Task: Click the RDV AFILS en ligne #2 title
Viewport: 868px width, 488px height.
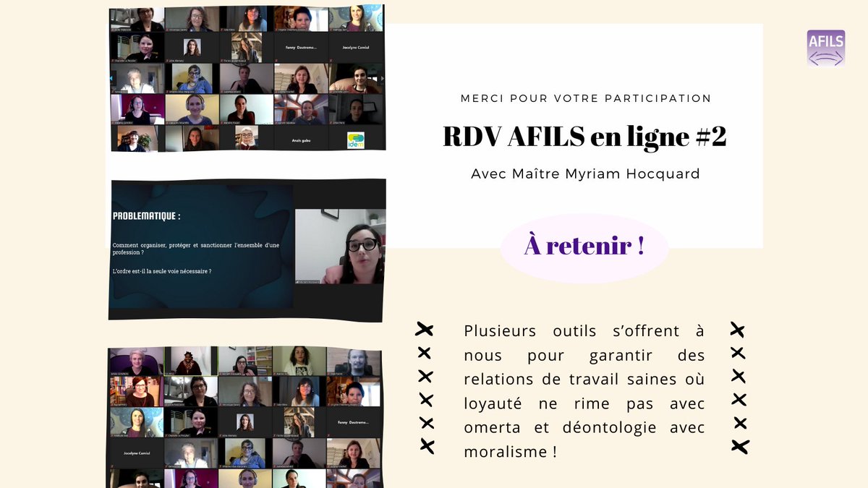Action: [x=584, y=137]
